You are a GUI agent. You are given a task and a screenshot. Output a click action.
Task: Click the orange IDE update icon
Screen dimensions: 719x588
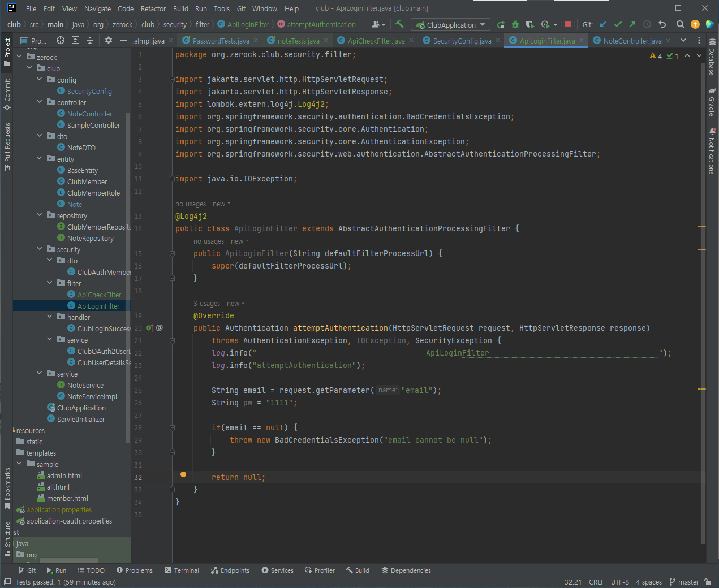click(x=695, y=24)
